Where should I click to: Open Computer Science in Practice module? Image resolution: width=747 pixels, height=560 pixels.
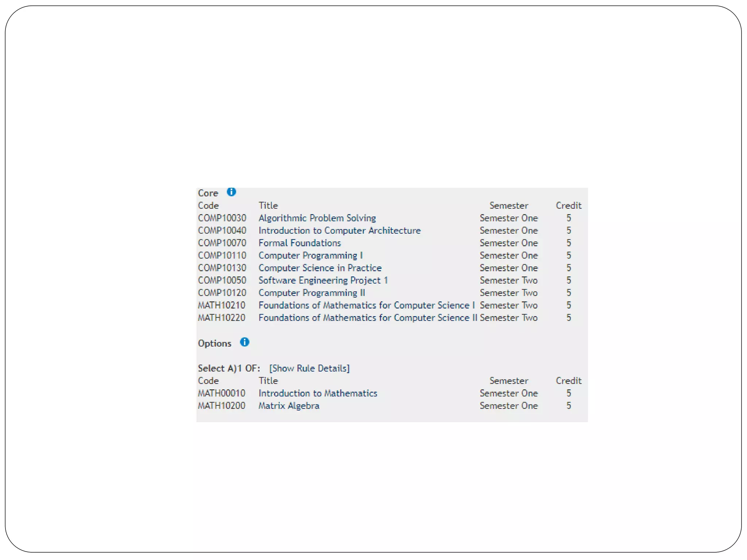click(x=320, y=268)
